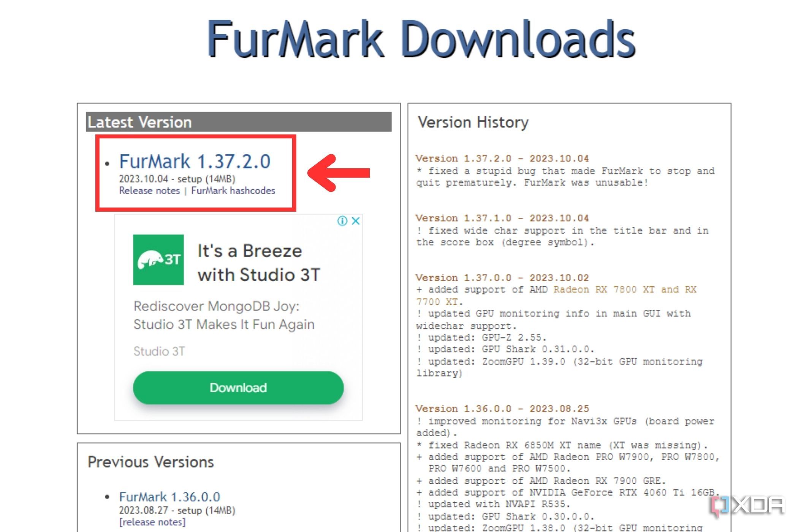Click the 'updated: GPU Shark 0.31.0.0.' line
Viewport: 798px width, 532px height.
[x=505, y=349]
